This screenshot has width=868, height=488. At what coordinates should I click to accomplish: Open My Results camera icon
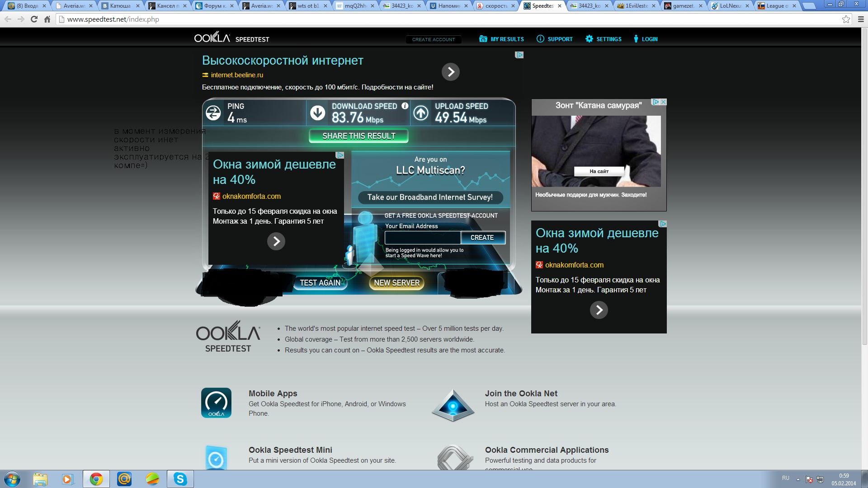[x=483, y=39]
